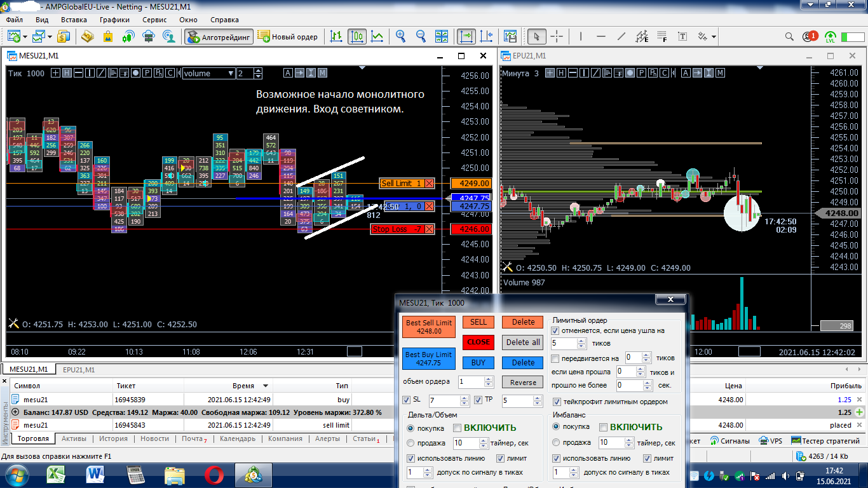868x488 pixels.
Task: Switch chart to candlestick mode
Action: (x=357, y=37)
